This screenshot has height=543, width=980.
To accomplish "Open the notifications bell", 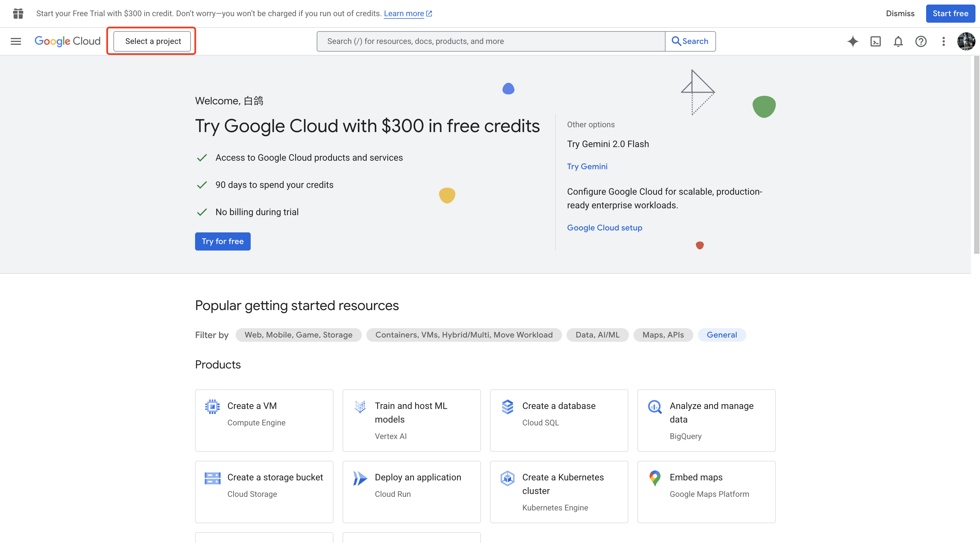I will [x=898, y=41].
